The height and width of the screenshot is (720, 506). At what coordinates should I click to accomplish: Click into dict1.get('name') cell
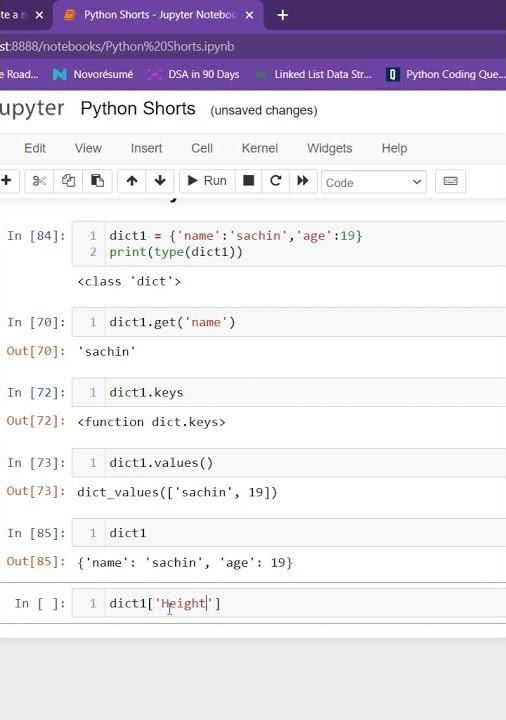tap(289, 322)
